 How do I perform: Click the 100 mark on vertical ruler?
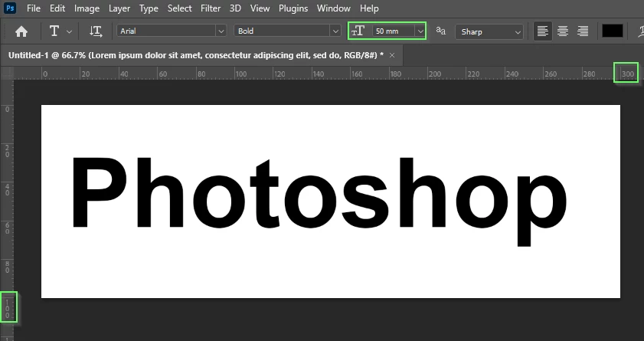click(x=8, y=309)
